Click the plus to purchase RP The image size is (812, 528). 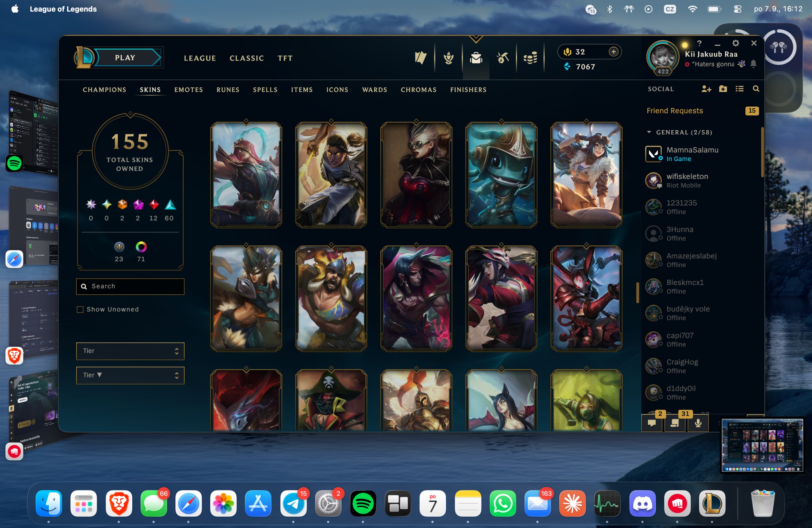[613, 51]
